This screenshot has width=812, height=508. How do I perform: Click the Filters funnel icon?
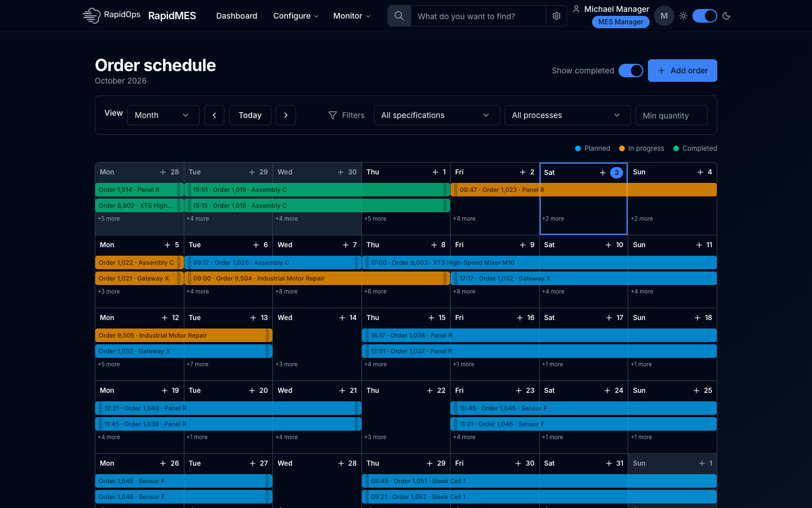(x=333, y=115)
